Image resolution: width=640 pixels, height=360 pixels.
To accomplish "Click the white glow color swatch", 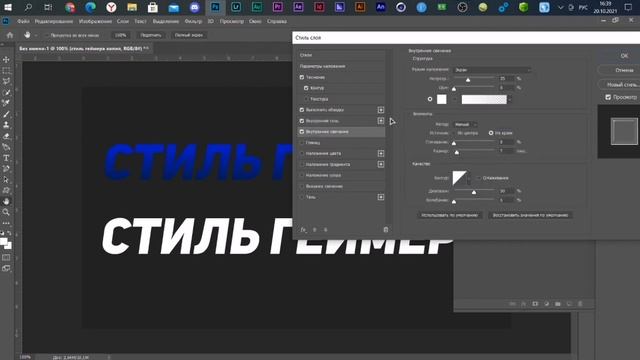I will [x=442, y=99].
